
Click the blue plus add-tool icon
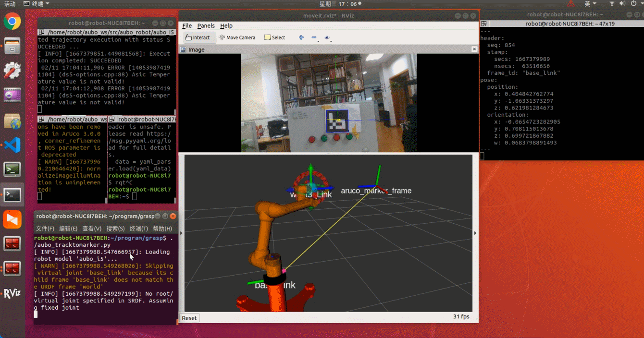click(301, 37)
